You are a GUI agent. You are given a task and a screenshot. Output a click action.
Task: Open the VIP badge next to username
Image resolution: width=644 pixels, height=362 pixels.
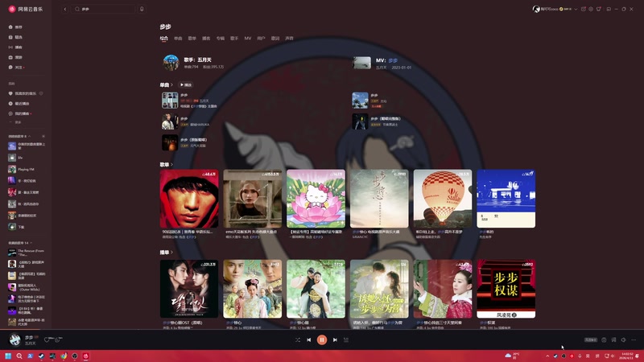(x=566, y=9)
